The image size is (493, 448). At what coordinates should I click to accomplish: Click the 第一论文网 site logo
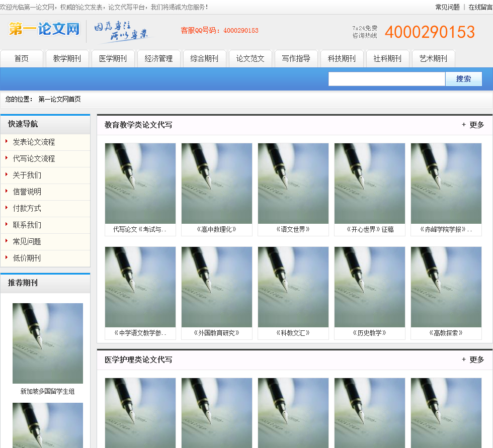[x=44, y=29]
